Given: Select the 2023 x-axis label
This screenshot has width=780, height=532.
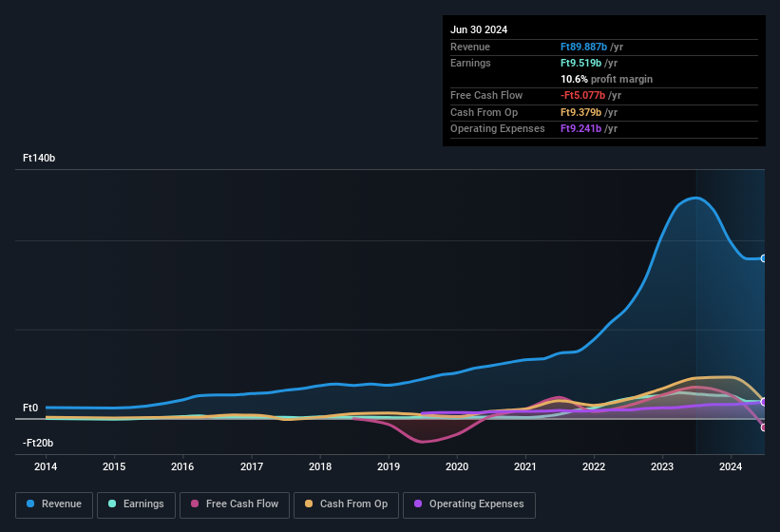Looking at the screenshot, I should click(662, 466).
